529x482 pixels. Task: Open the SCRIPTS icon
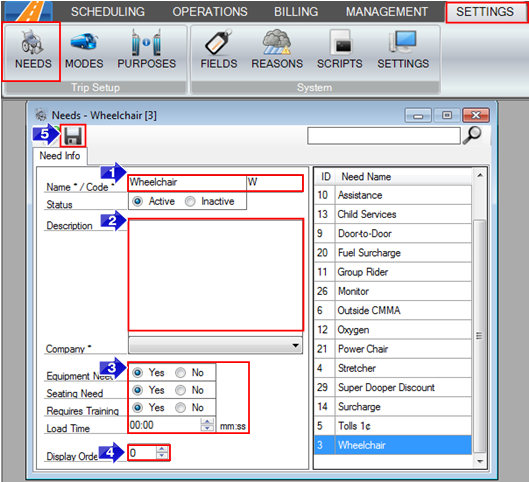click(x=340, y=42)
